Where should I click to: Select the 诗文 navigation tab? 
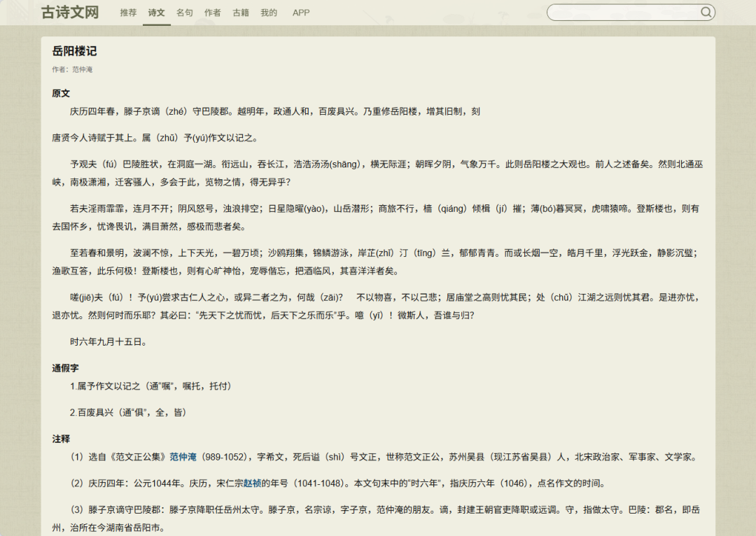(x=156, y=12)
